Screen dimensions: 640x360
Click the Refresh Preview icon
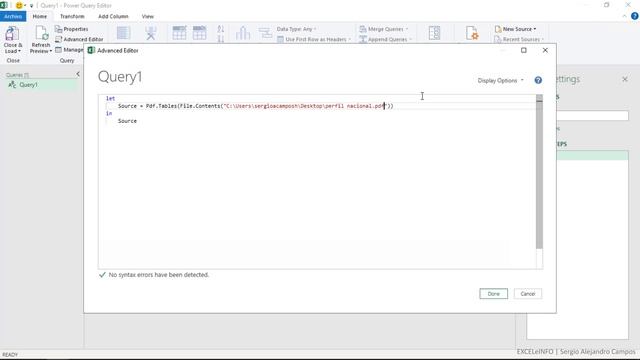coord(41,33)
